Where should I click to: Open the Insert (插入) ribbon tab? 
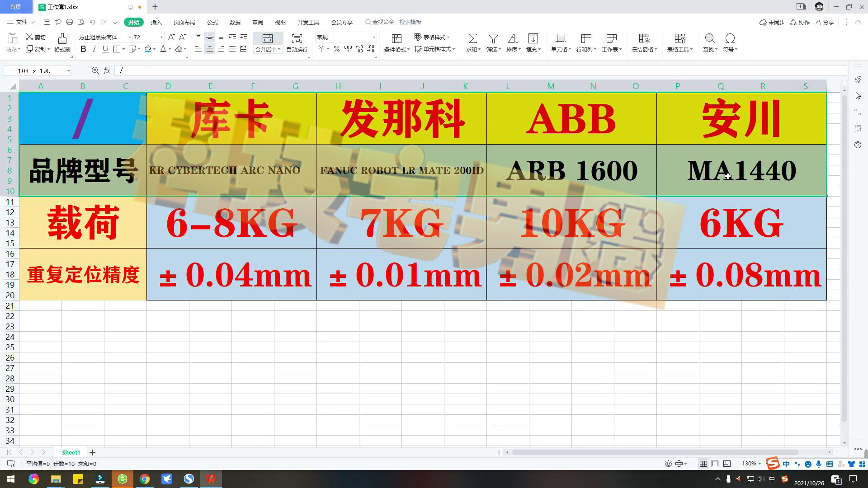coord(156,22)
